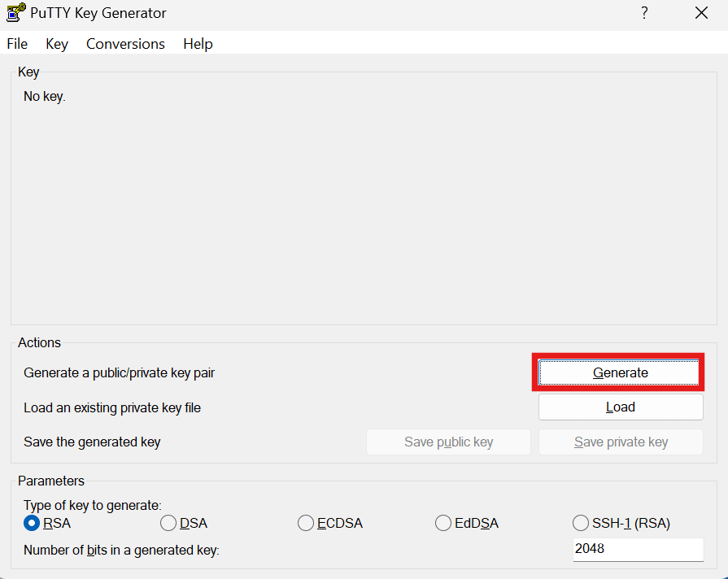Click the Save private key button

pyautogui.click(x=621, y=442)
